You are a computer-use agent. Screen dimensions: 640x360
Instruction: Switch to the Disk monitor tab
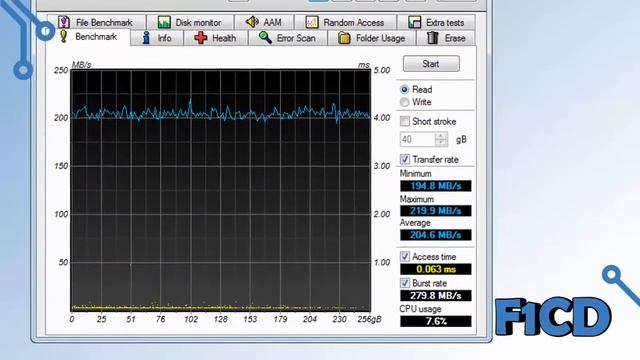[190, 22]
